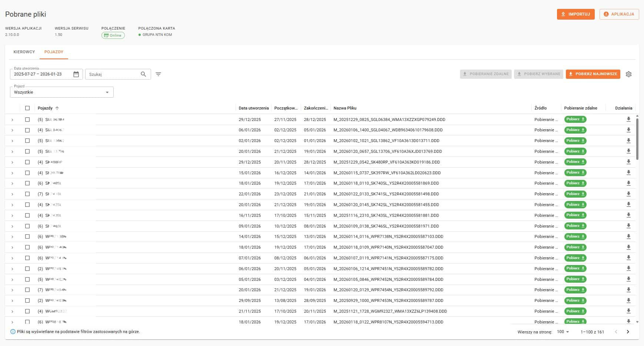Go to next page arrow
The height and width of the screenshot is (346, 644).
628,332
